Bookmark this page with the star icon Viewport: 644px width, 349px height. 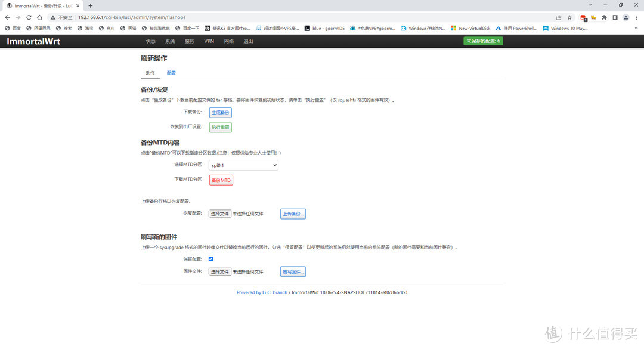569,17
